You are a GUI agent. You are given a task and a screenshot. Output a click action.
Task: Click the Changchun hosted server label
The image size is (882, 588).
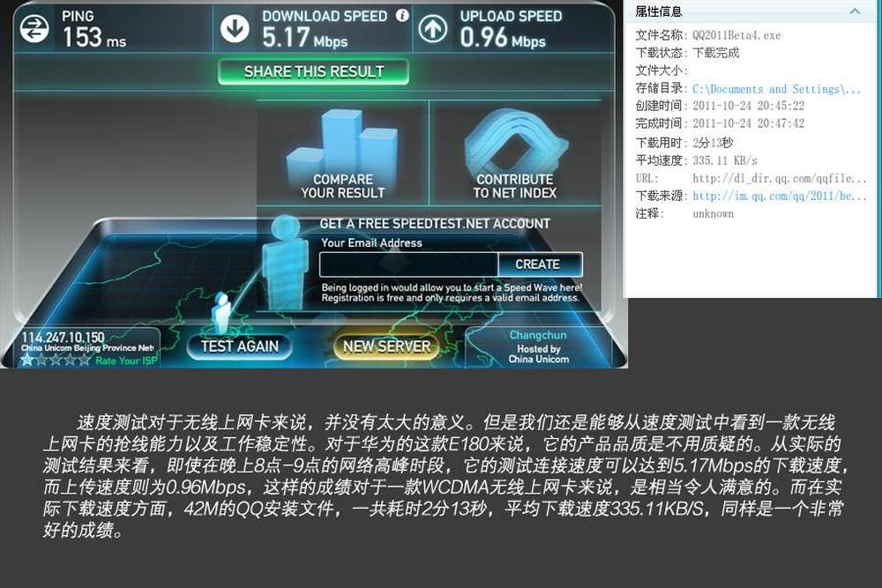click(x=538, y=346)
